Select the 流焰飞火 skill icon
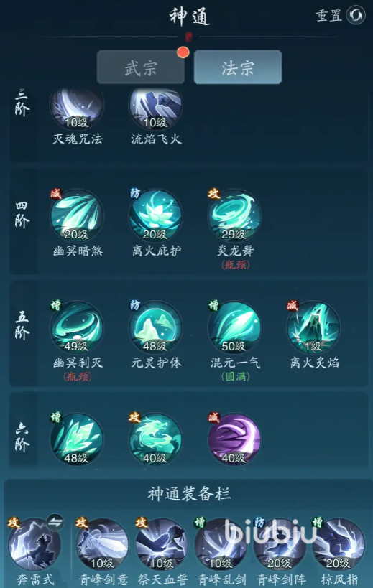Image resolution: width=373 pixels, height=588 pixels. click(156, 108)
